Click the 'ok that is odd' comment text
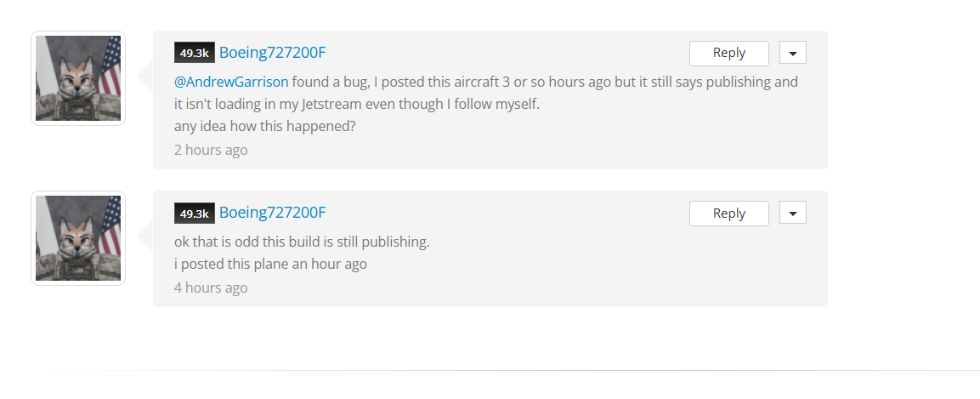 (x=302, y=242)
